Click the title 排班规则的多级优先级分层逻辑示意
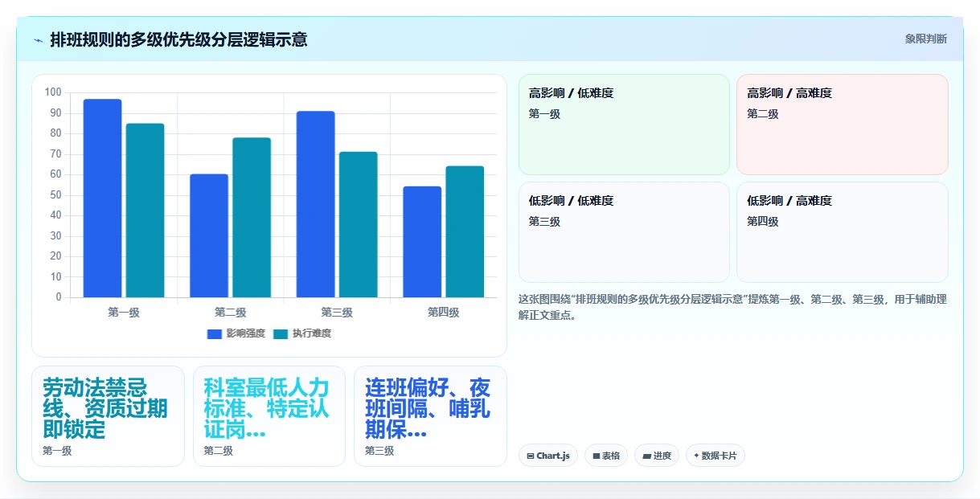Viewport: 980px width, 499px height. pos(178,39)
